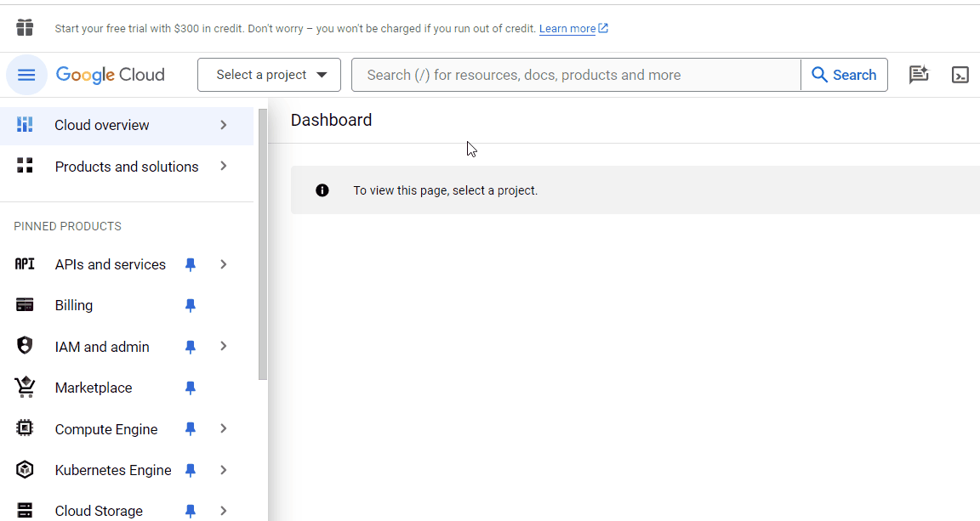
Task: Toggle pin for Marketplace
Action: pos(191,388)
